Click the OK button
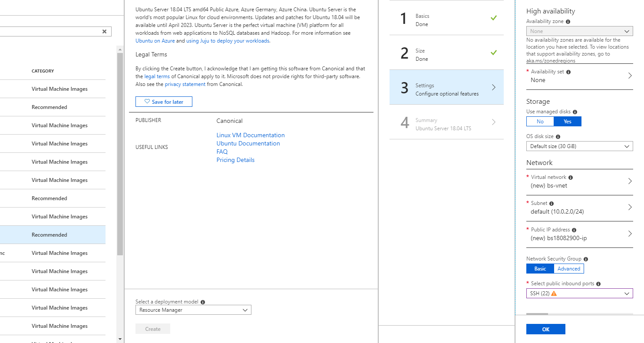 (x=545, y=329)
